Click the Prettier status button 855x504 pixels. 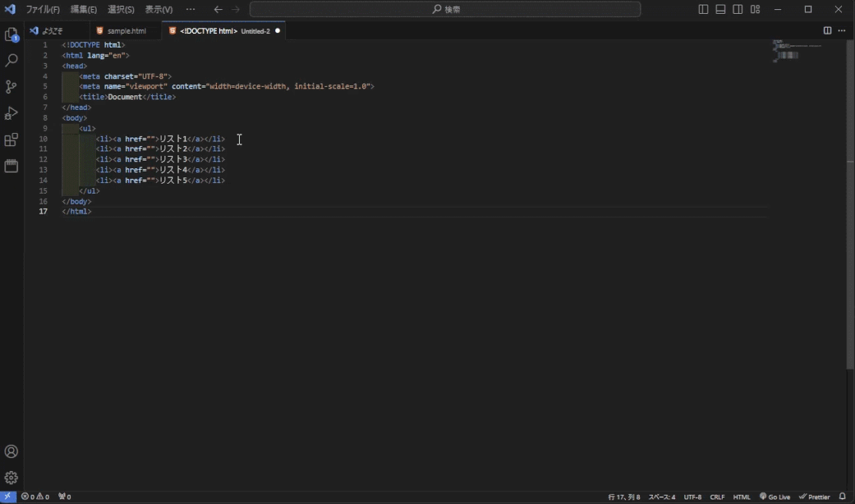click(814, 497)
